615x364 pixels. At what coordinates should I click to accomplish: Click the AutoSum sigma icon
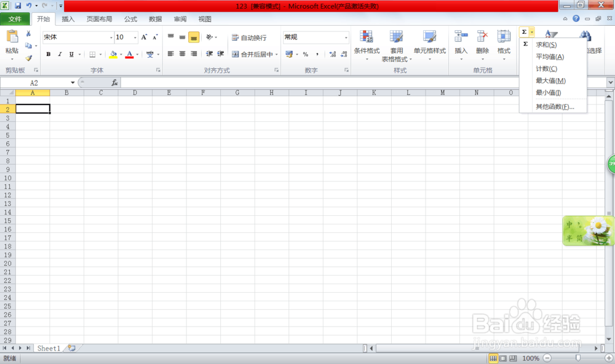coord(524,32)
